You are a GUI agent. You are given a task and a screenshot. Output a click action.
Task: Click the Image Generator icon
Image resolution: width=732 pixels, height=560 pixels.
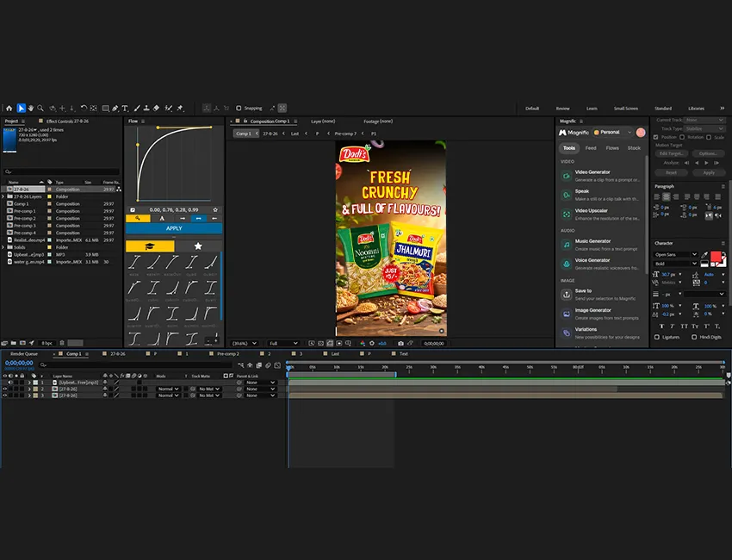(x=567, y=314)
